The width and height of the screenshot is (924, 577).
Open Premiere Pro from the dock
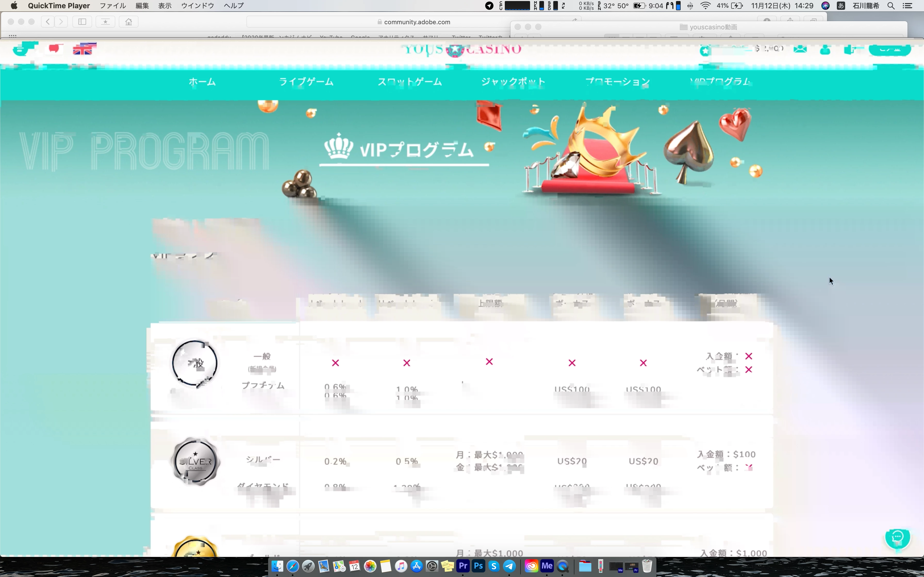pos(463,566)
